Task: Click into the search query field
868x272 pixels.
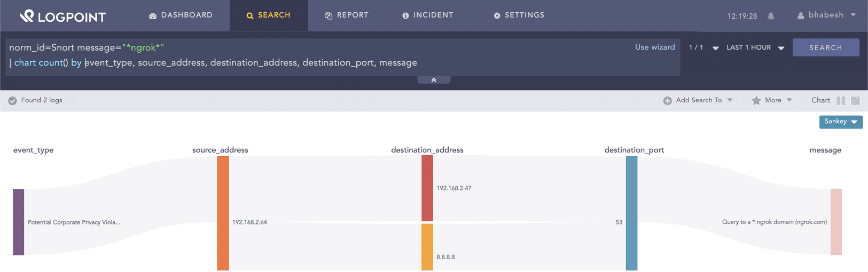Action: point(320,55)
